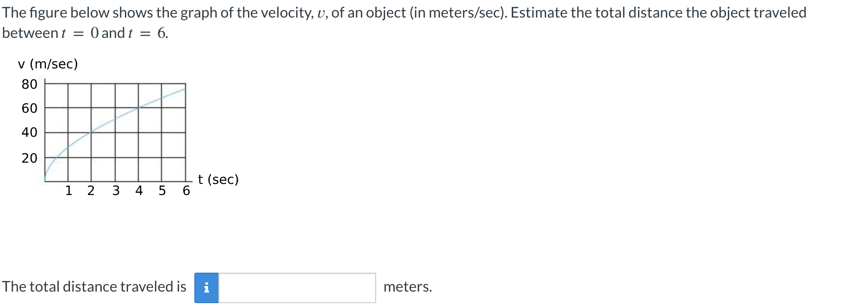Click the 'meters.' unit text after input
The width and height of the screenshot is (868, 305).
tap(408, 287)
